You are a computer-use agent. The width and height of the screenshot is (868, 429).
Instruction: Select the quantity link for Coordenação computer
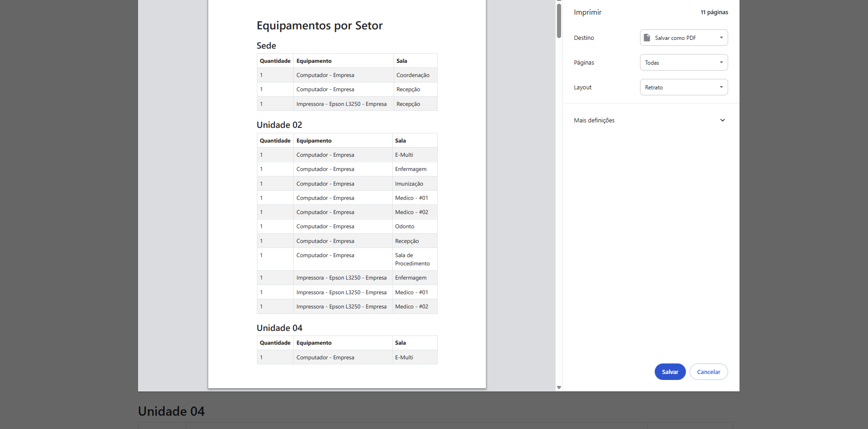[x=261, y=75]
